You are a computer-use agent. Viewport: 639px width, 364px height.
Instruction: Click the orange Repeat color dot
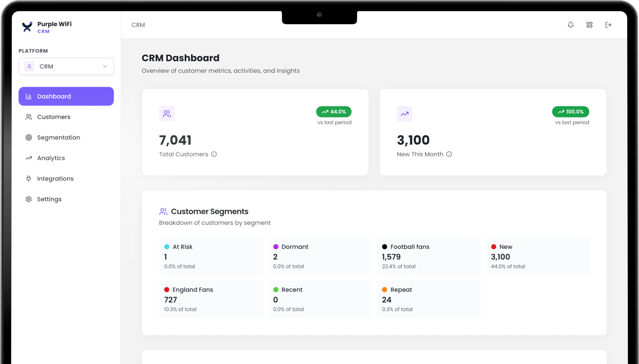[x=385, y=290]
